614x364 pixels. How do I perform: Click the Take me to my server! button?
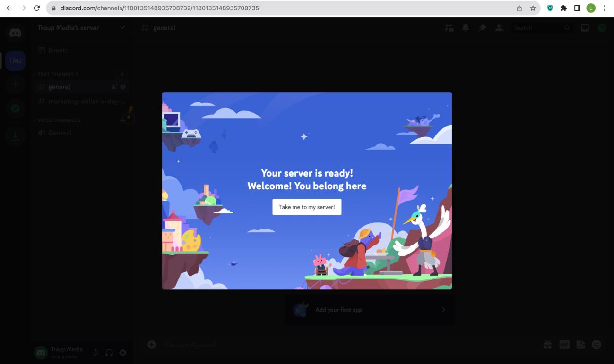pos(307,207)
